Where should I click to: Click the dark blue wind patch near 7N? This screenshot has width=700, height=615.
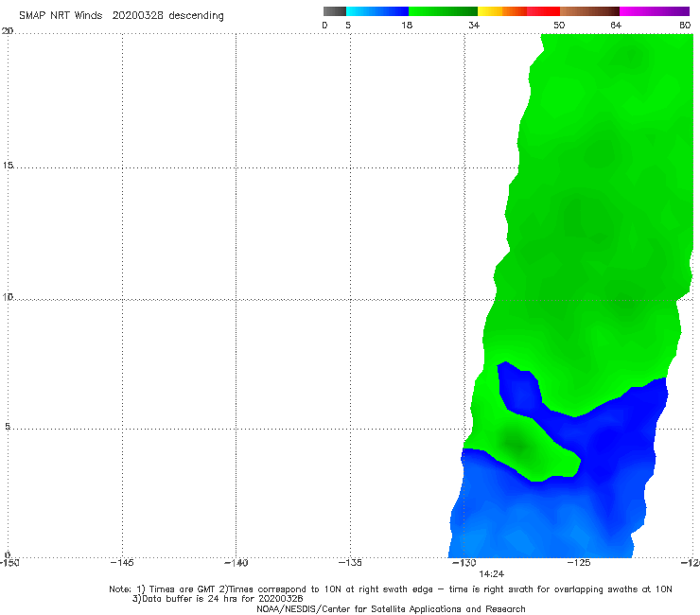tap(520, 389)
